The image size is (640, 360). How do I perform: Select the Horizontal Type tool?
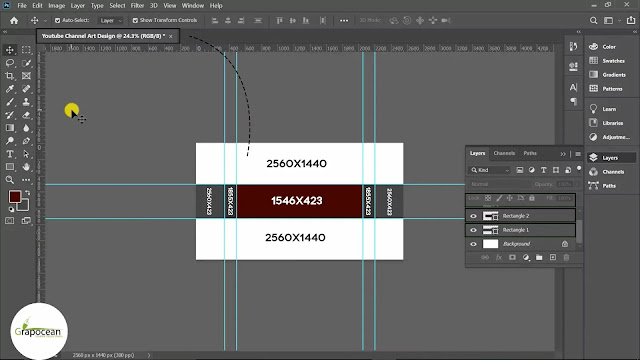click(10, 154)
